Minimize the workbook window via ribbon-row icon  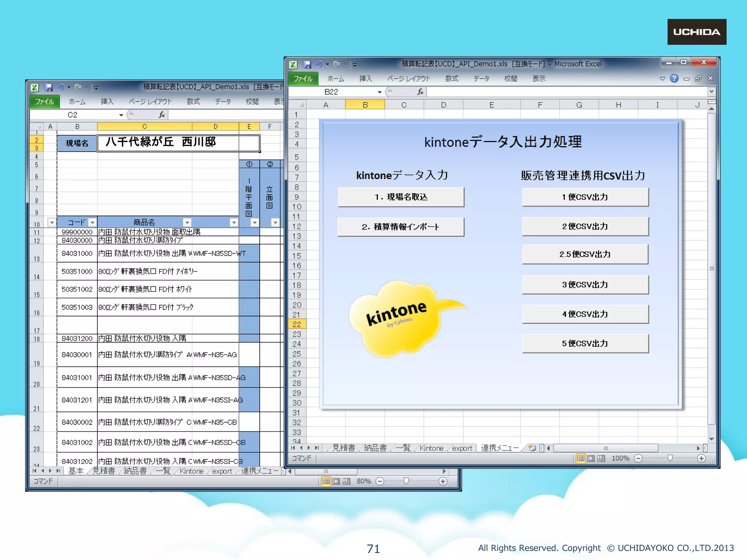[686, 79]
